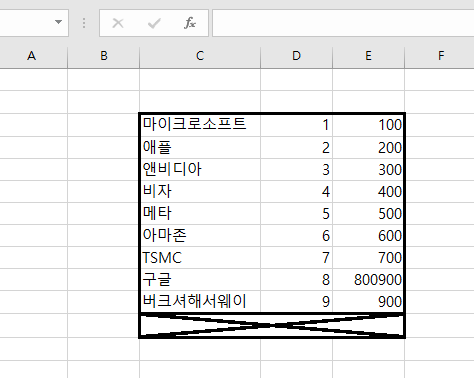Select the cell with value 700

tap(368, 257)
